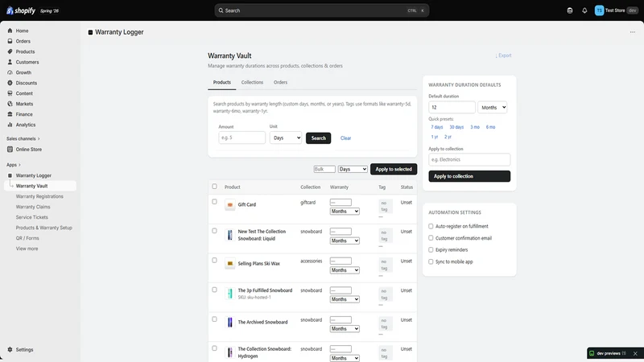Viewport: 644px width, 362px height.
Task: Click the Export link
Action: 504,56
